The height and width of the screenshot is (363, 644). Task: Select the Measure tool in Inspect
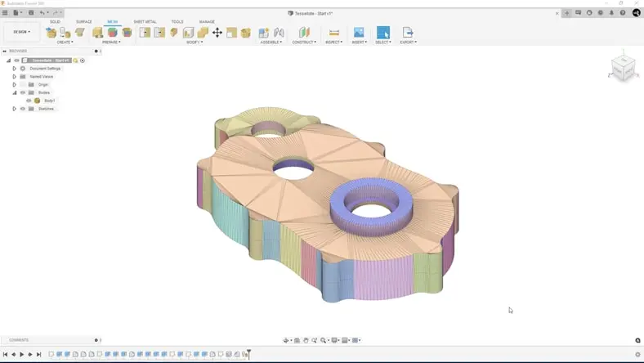pos(334,33)
